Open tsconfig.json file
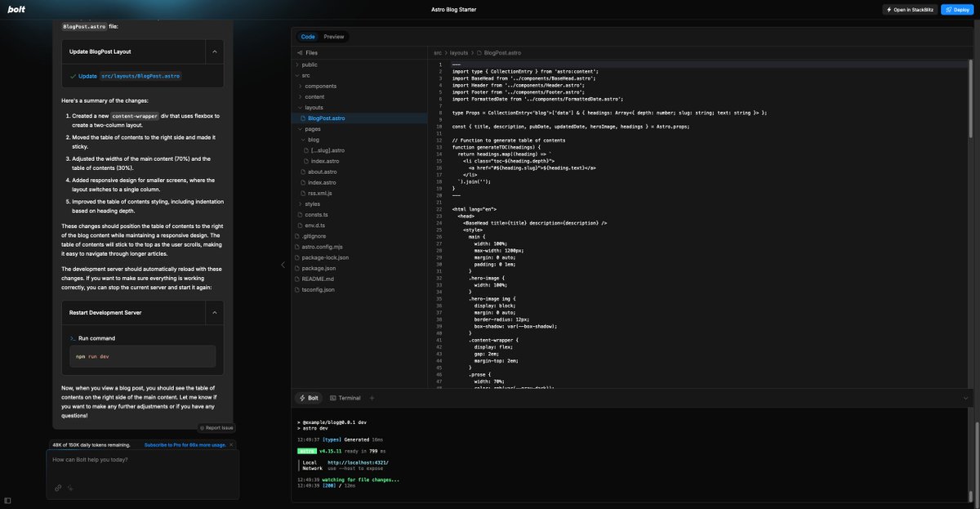 (x=360, y=289)
